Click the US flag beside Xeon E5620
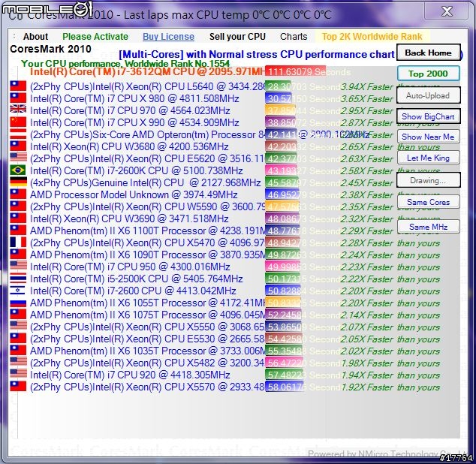The image size is (476, 464). (18, 158)
